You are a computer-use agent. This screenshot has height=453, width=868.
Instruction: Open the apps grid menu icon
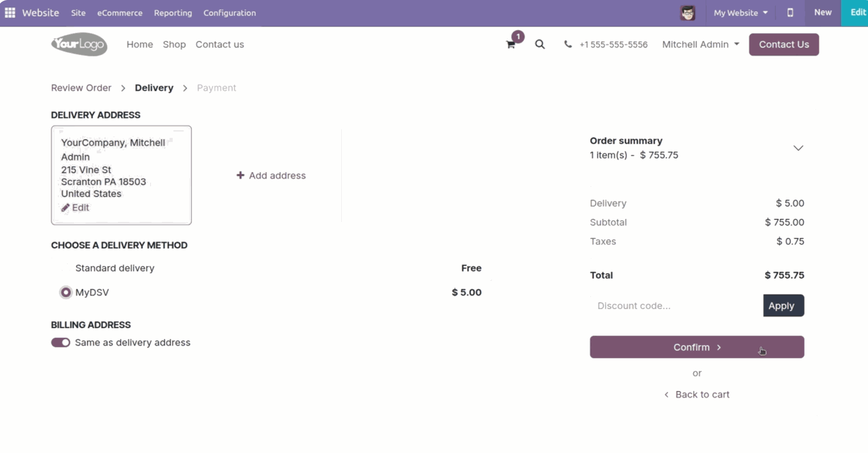point(10,13)
